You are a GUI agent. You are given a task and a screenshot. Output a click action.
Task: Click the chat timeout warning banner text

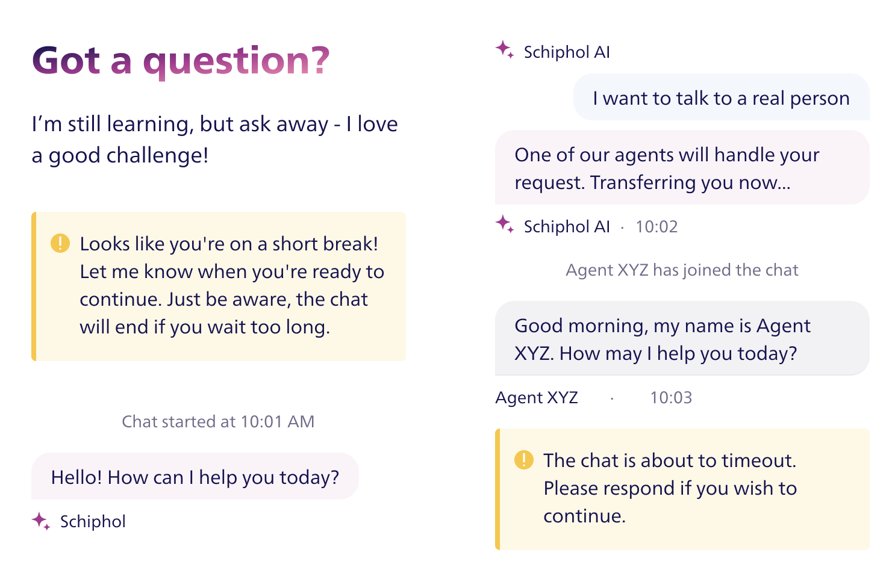tap(670, 488)
